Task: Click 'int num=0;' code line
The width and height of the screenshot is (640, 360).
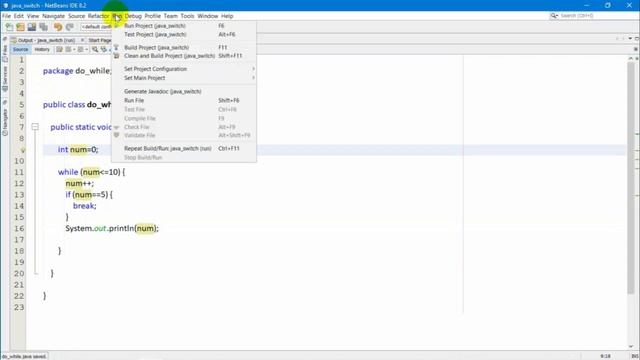Action: point(78,149)
